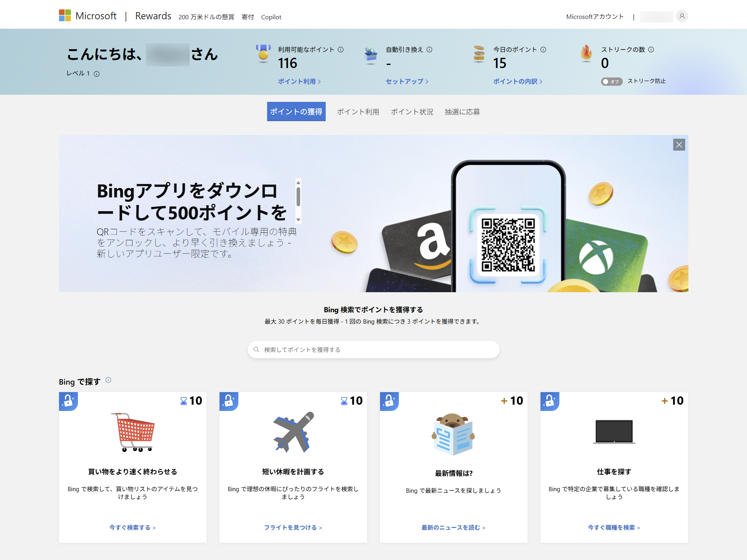
Task: Click the lock badge on 最新情報は? card
Action: point(389,401)
